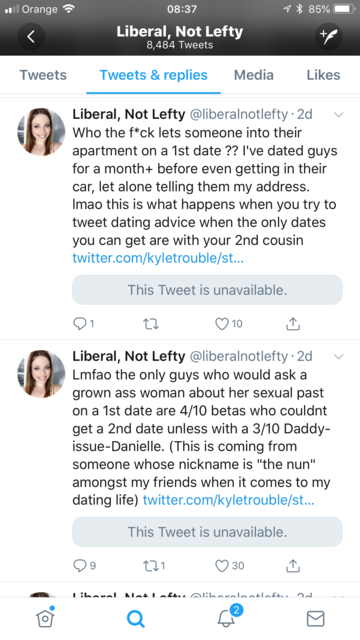The image size is (360, 640).
Task: Expand options chevron on second tweet
Action: [x=338, y=356]
